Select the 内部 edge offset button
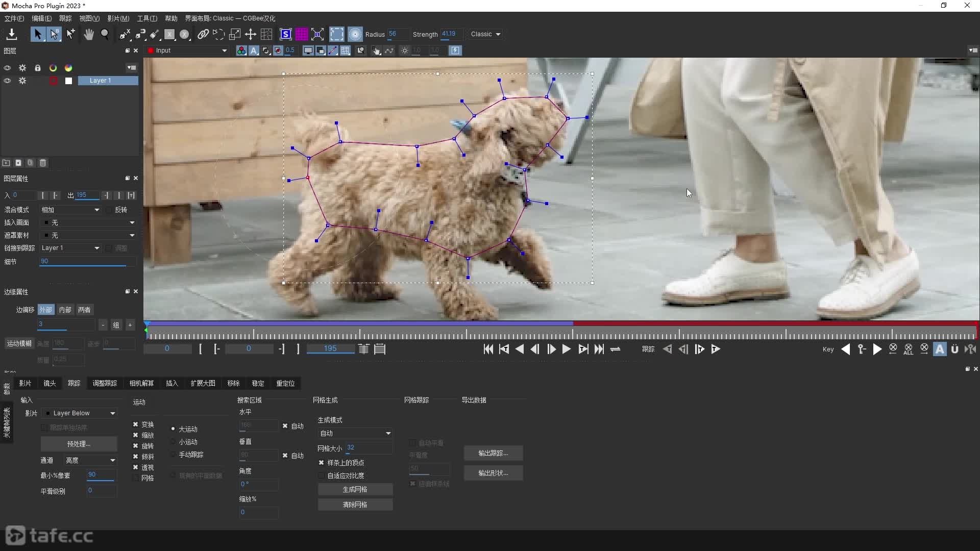 click(x=65, y=310)
